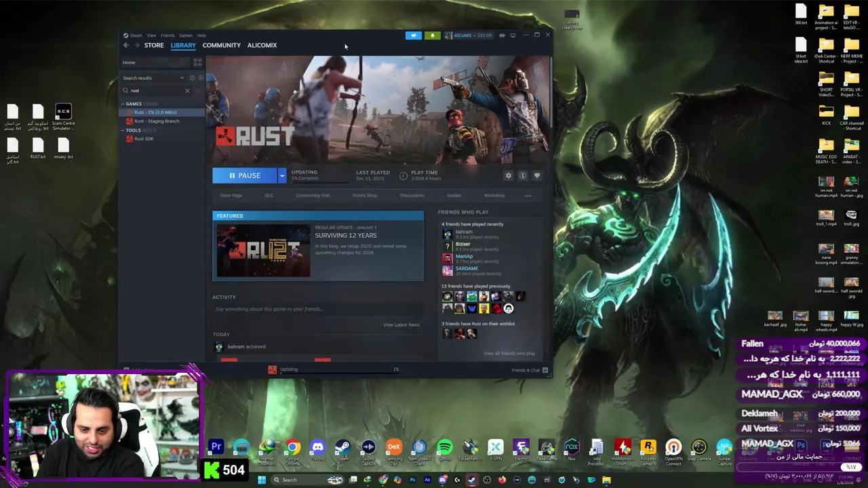Open Premiere Pro desktop shortcut

point(216,448)
